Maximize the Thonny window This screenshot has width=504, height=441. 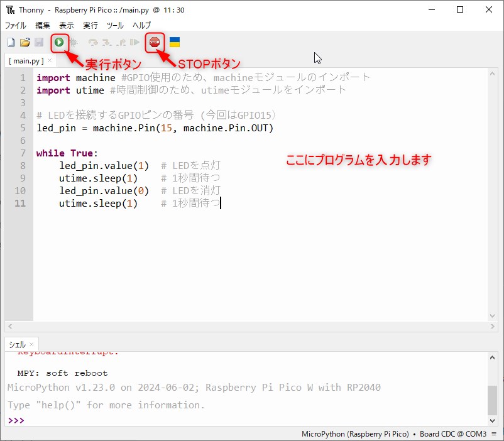(460, 9)
